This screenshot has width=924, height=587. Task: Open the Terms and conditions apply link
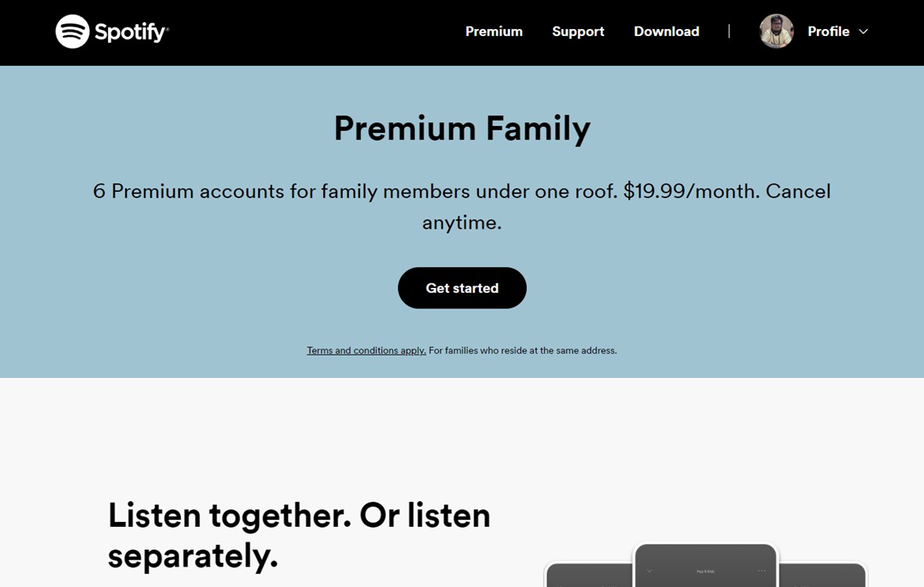(365, 350)
